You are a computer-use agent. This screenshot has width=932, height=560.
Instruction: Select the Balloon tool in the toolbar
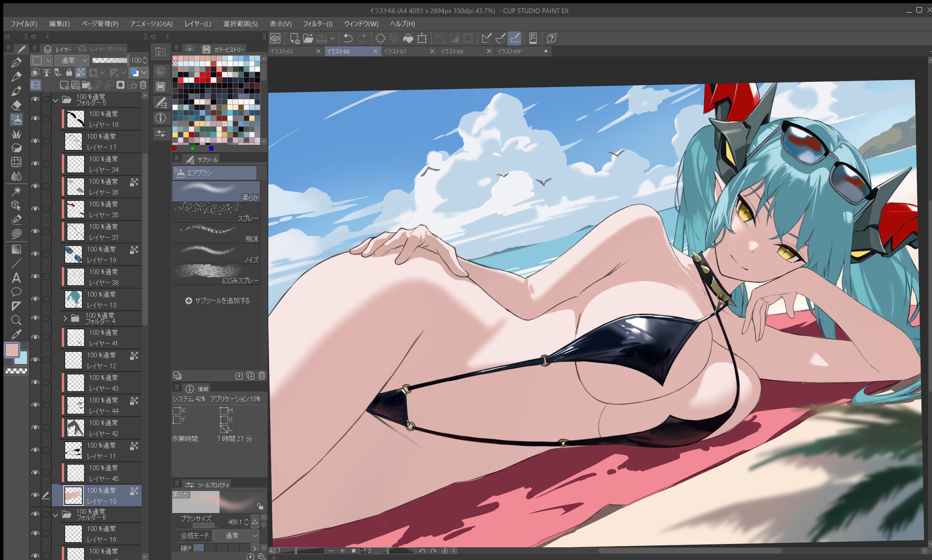click(x=16, y=292)
